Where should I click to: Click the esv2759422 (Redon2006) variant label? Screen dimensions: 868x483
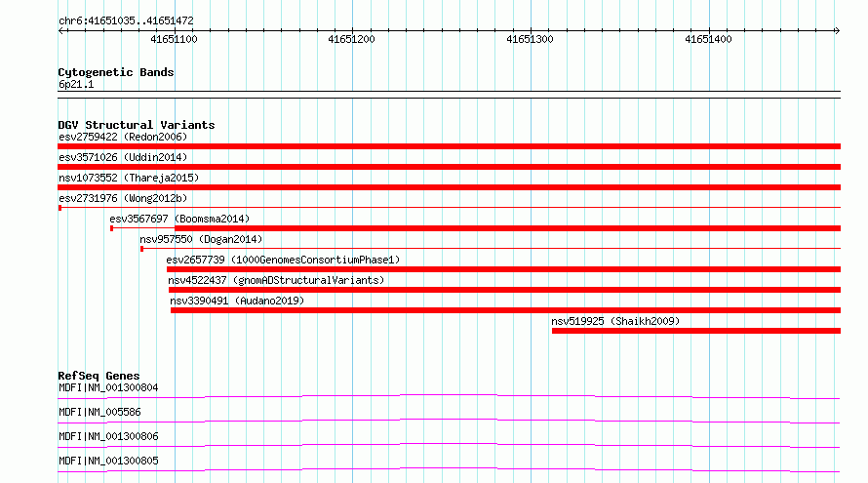click(x=123, y=137)
